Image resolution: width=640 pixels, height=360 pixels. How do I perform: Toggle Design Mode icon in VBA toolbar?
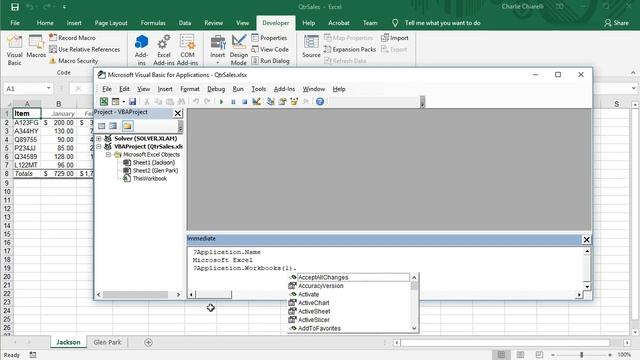[x=256, y=102]
